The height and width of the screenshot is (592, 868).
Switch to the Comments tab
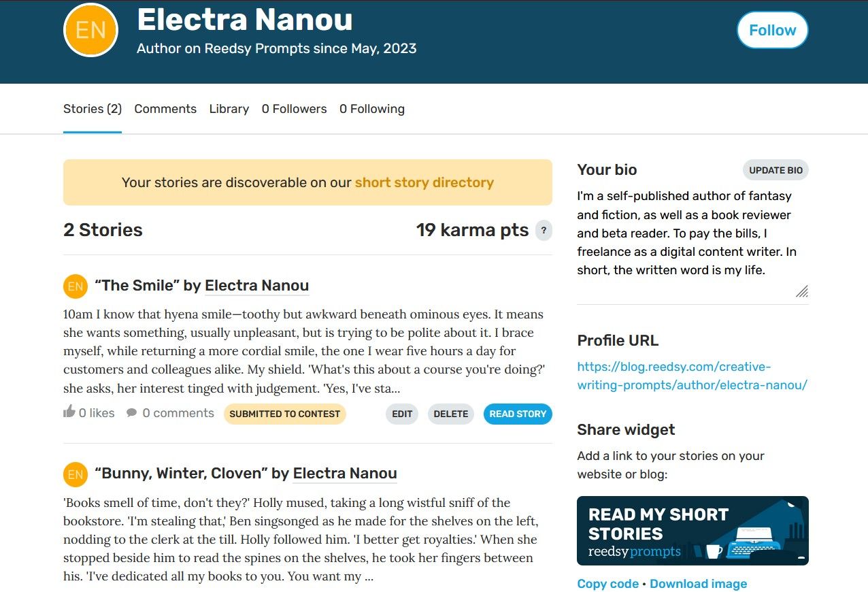[165, 109]
